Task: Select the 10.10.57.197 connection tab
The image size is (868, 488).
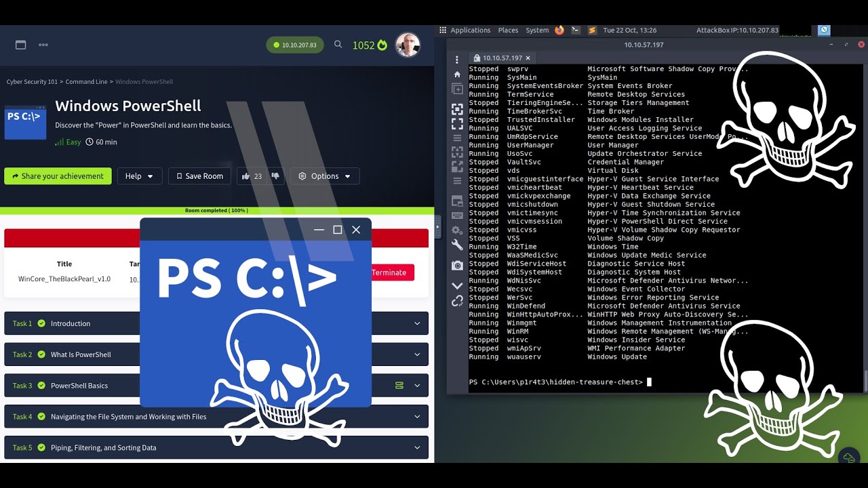Action: 502,58
